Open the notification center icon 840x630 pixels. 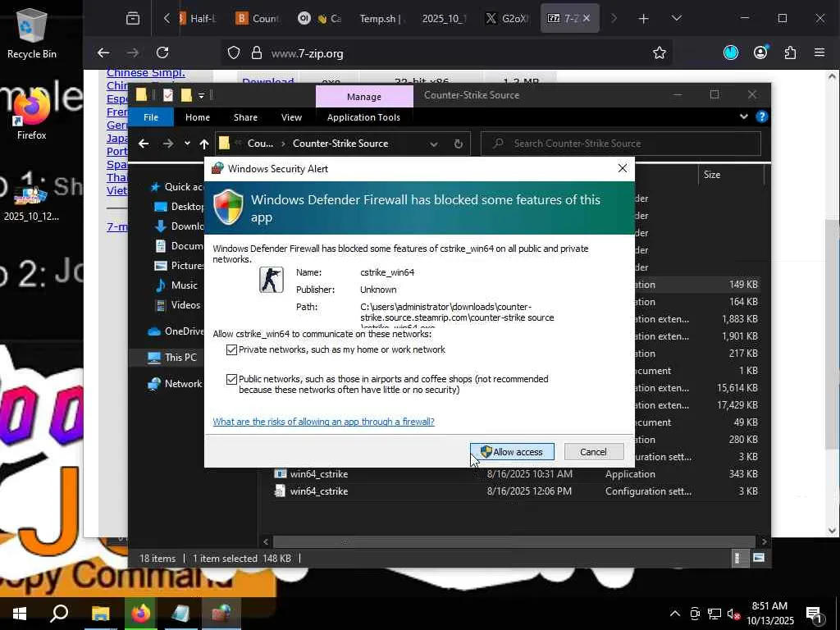click(815, 614)
